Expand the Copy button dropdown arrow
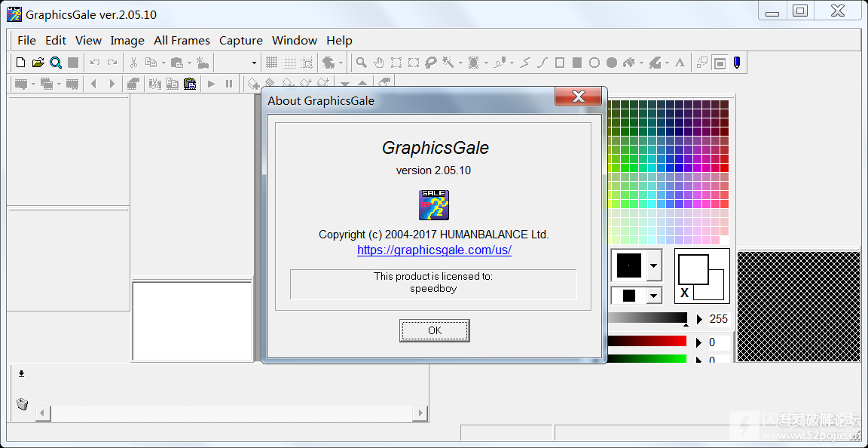The image size is (868, 448). pos(164,63)
